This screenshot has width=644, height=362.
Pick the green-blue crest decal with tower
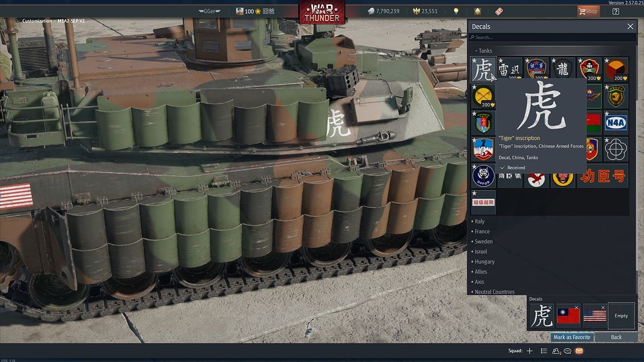coord(483,122)
